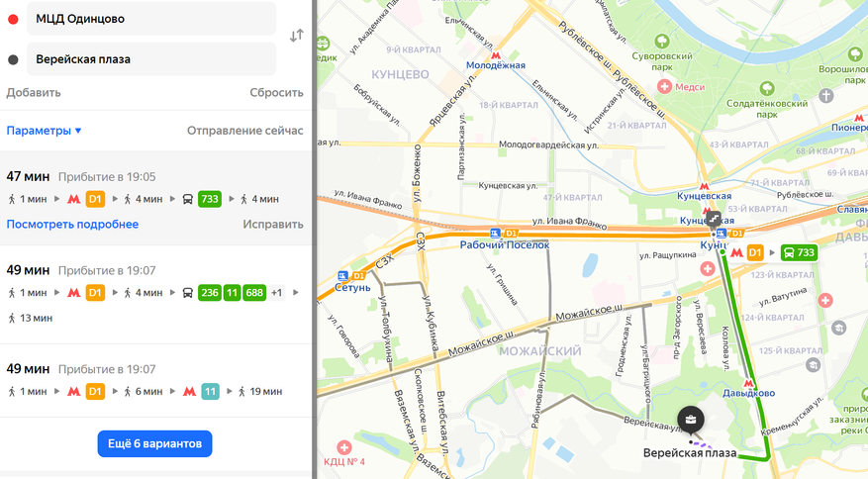Open the Медси medical clinic marker
Screen dimensions: 868x479
coord(664,86)
